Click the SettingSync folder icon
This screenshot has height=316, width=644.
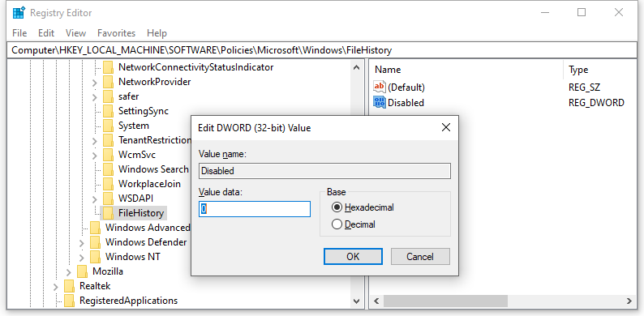point(108,111)
